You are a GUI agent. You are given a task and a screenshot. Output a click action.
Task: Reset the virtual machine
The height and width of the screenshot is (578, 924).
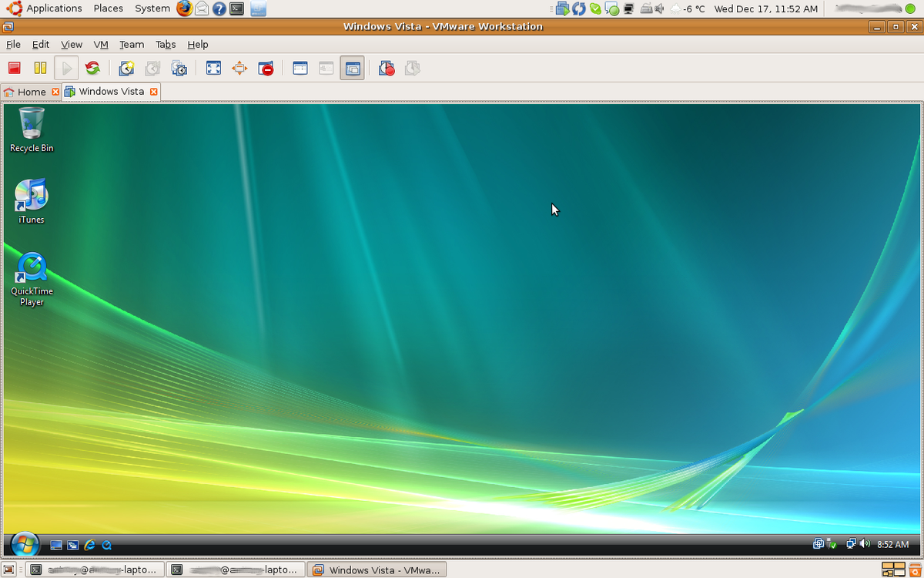point(92,68)
